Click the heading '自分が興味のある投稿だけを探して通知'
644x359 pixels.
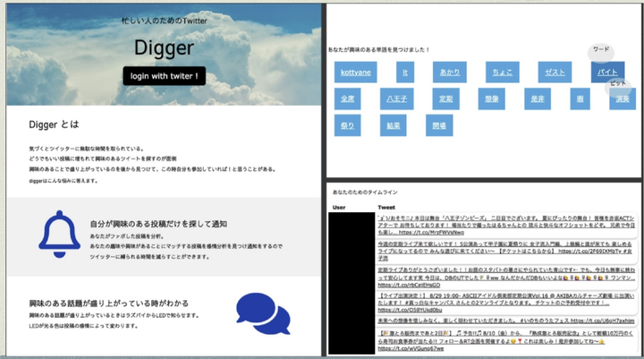click(158, 224)
